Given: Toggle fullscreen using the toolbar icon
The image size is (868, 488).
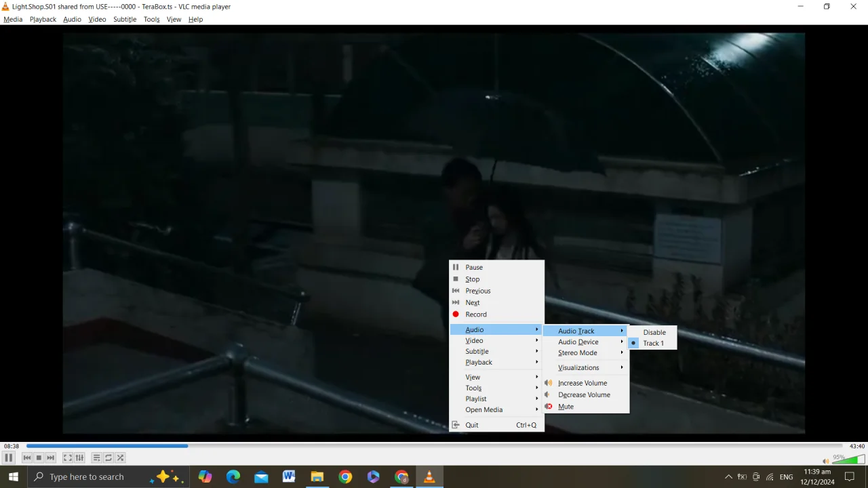Looking at the screenshot, I should coord(68,458).
